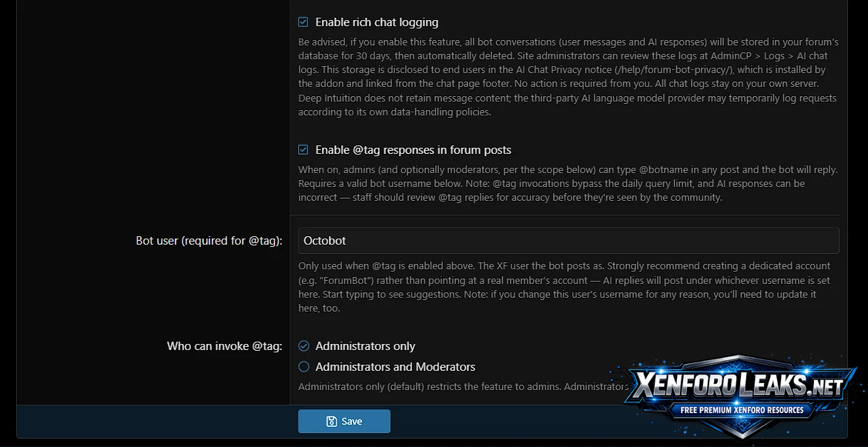Choose the Administrators and Moderators radio option
The width and height of the screenshot is (868, 447).
303,367
